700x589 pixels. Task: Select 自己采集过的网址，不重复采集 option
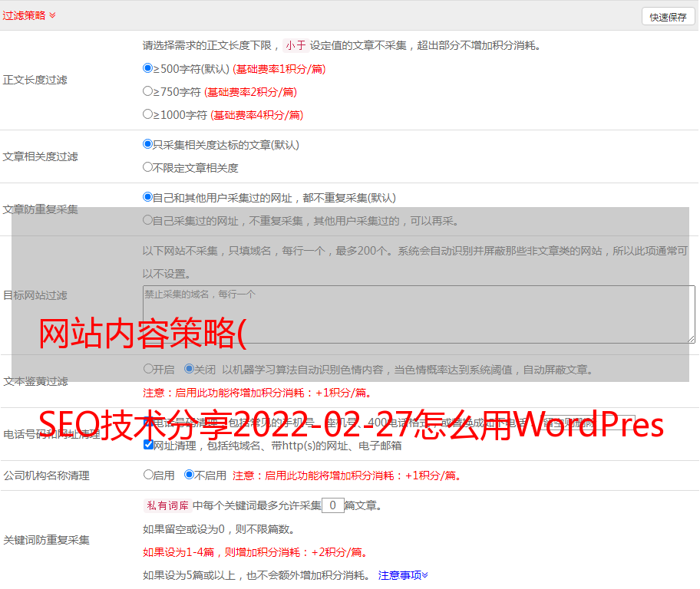click(148, 219)
